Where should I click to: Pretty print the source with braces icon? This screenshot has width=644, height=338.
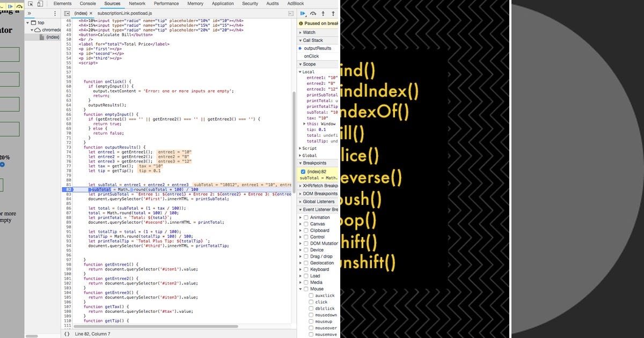[67, 334]
